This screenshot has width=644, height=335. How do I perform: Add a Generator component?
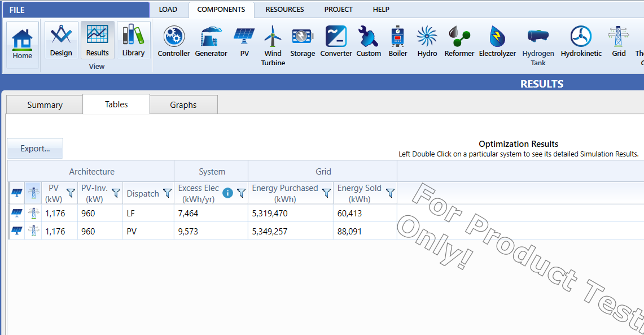[x=211, y=42]
